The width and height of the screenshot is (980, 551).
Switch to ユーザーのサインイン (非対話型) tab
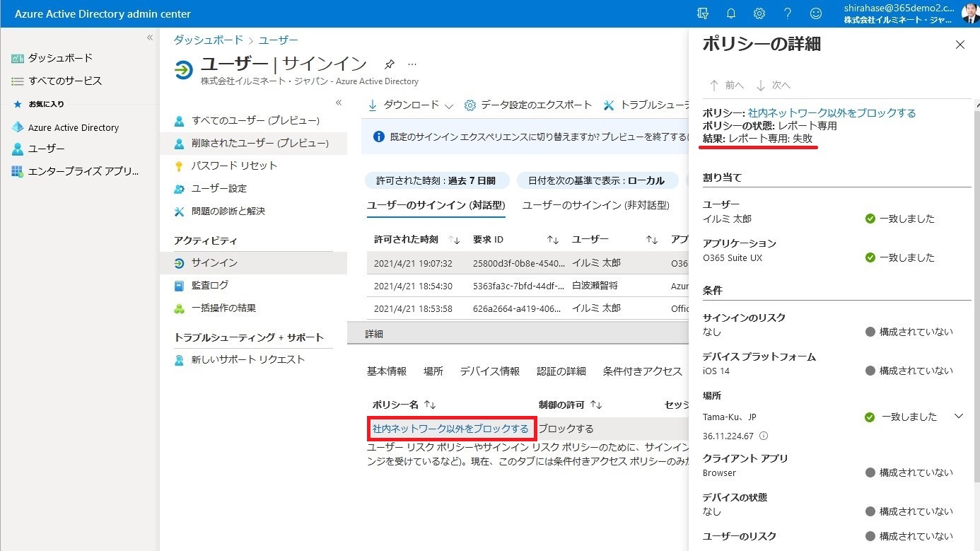pyautogui.click(x=596, y=205)
